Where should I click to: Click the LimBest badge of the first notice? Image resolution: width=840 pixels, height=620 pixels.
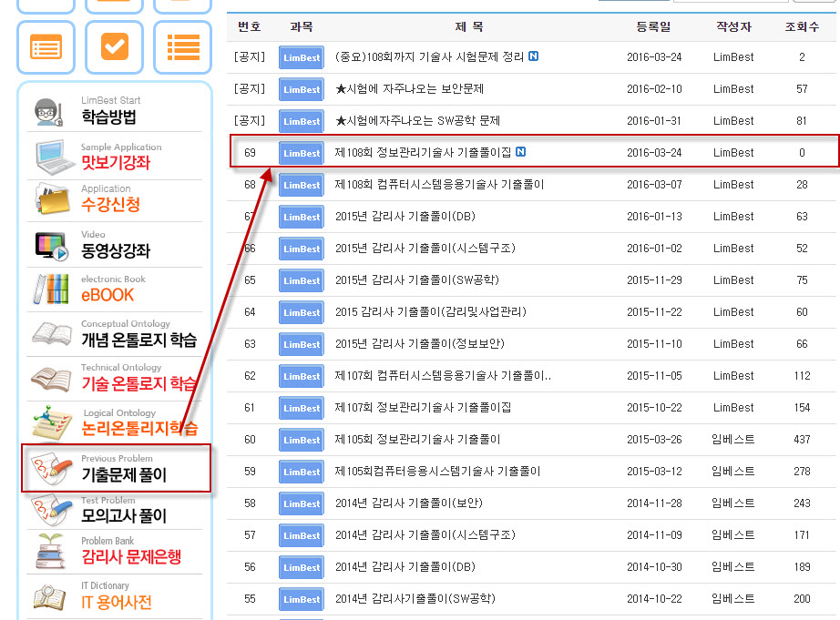302,58
